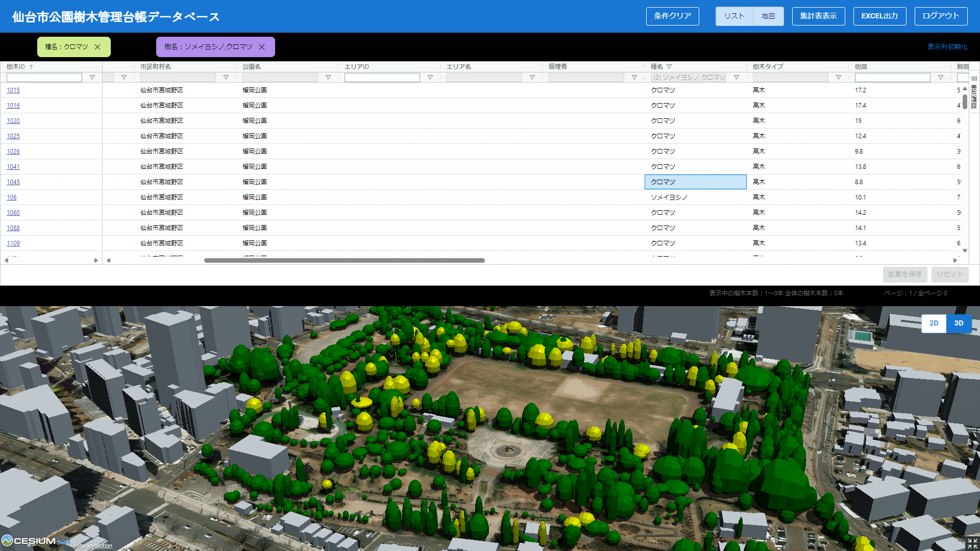Sort by 管理者 column header

(558, 67)
